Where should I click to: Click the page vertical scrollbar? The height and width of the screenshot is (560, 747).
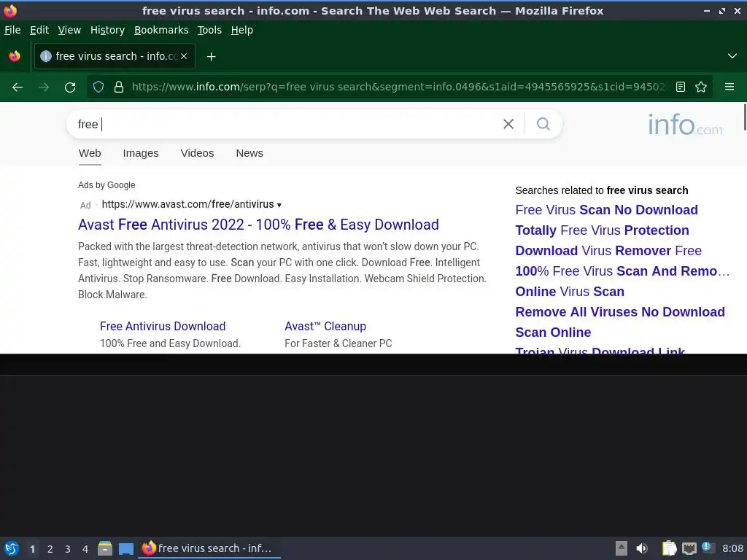745,117
